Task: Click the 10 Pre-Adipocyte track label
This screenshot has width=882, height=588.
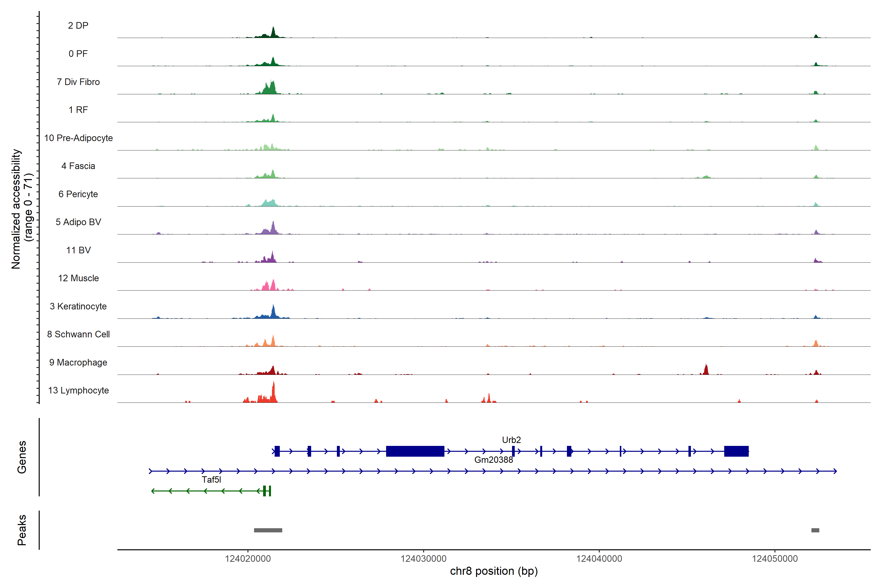Action: click(78, 138)
